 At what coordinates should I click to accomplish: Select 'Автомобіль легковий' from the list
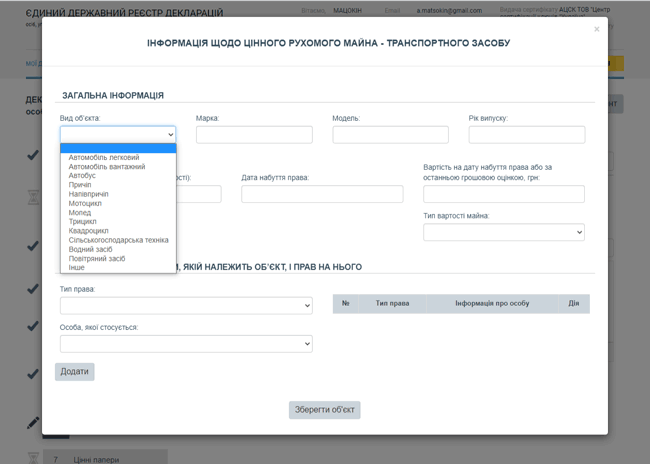tap(104, 157)
